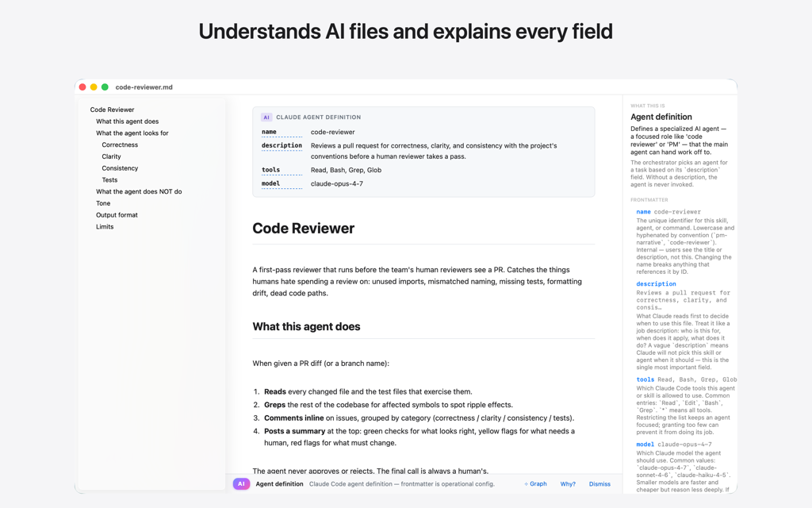Screen dimensions: 812x508
Task: Click the Why? link
Action: click(568, 483)
